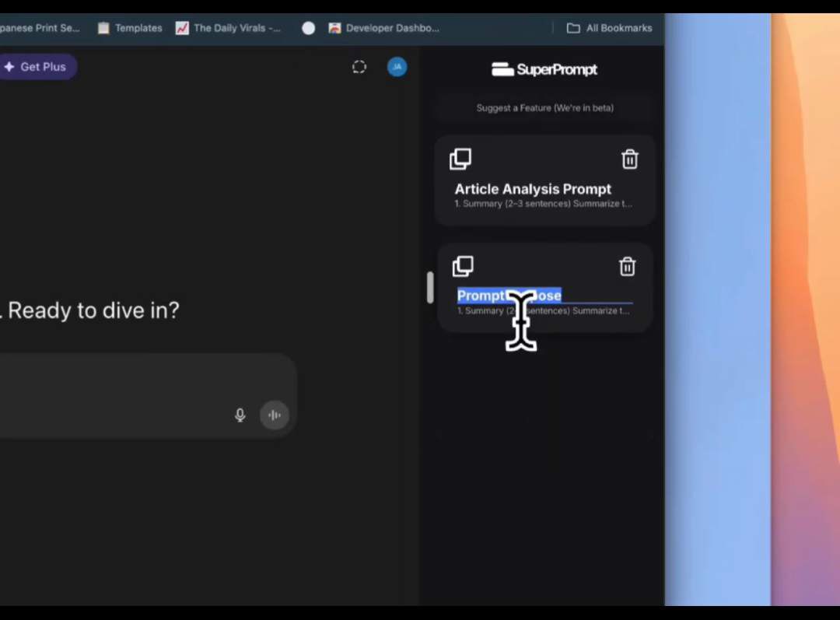
Task: Delete the Article Analysis Prompt card
Action: click(x=629, y=159)
